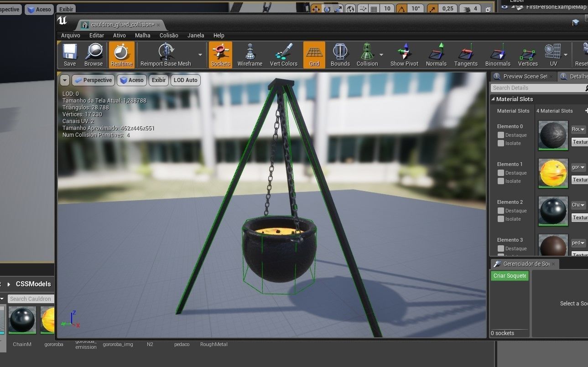
Task: Open Elemento 2 material picker dropdown
Action: [x=579, y=205]
